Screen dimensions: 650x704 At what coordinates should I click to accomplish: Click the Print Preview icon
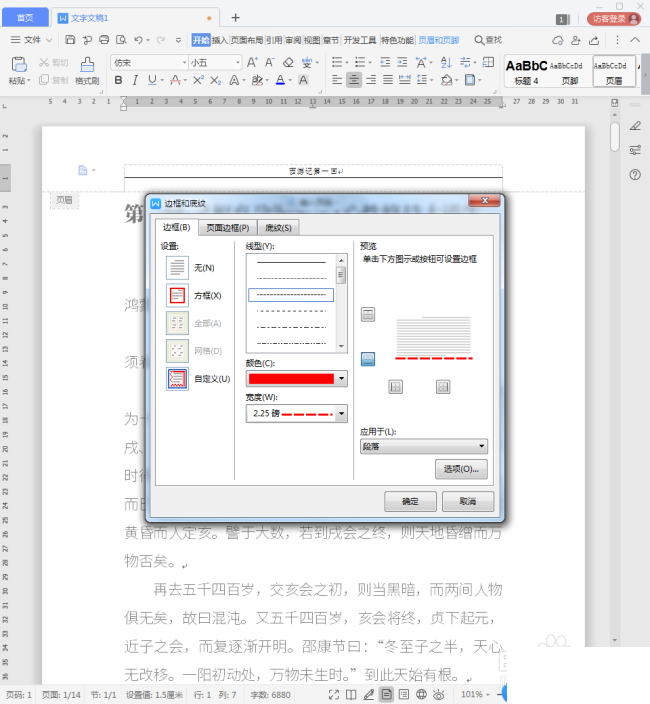tap(121, 40)
